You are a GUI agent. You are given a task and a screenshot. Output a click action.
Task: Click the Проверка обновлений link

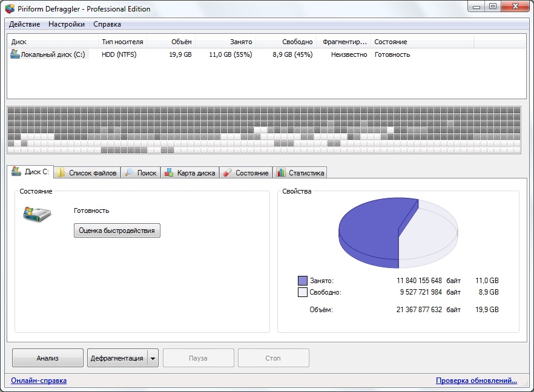coord(476,381)
